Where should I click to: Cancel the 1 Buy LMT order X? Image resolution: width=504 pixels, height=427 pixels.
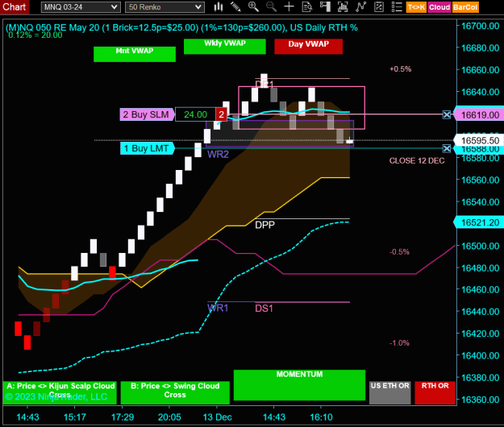pyautogui.click(x=447, y=149)
